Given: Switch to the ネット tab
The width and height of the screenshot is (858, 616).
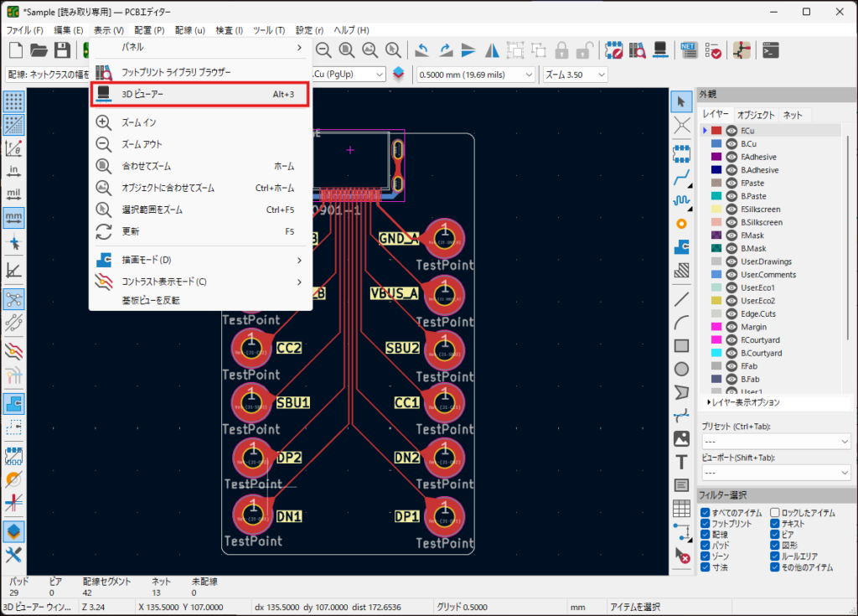Looking at the screenshot, I should [792, 115].
